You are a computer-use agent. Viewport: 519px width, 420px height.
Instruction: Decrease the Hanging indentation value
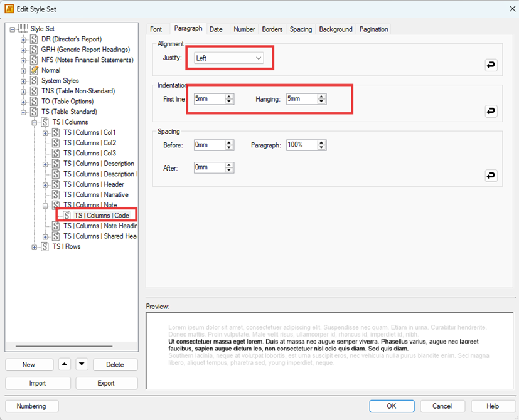click(321, 101)
